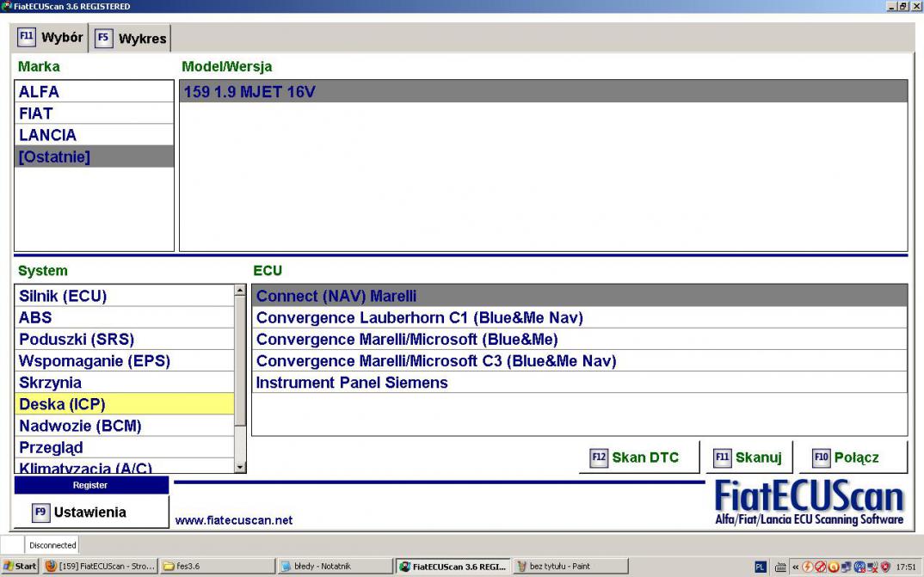The width and height of the screenshot is (924, 577).
Task: Click the F12 key icon on Skan DTC
Action: click(x=599, y=457)
